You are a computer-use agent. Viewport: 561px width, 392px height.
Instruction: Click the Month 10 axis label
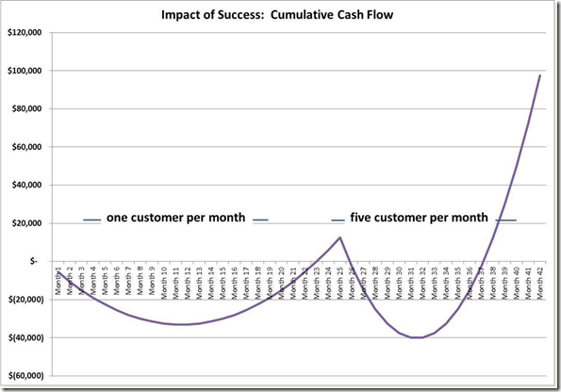tap(164, 283)
